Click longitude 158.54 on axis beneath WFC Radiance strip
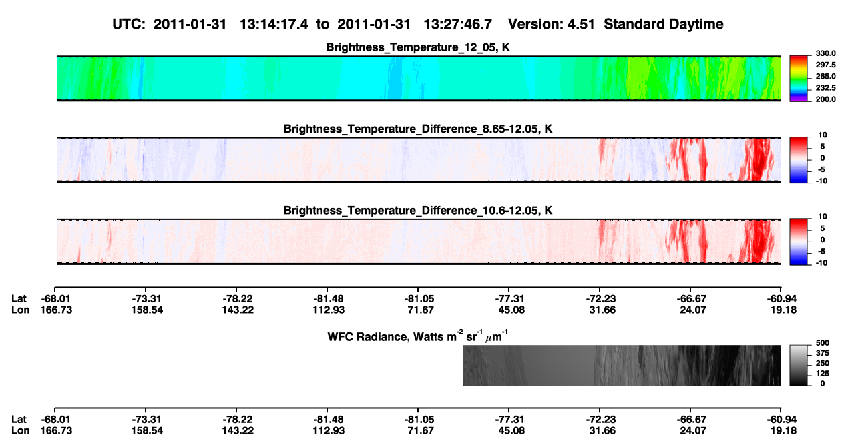This screenshot has height=445, width=868. (146, 430)
